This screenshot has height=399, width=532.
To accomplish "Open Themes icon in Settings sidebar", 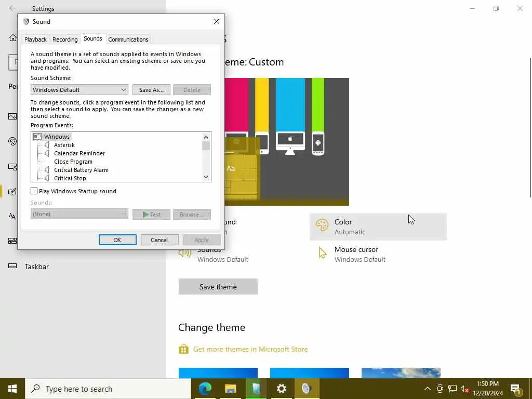I will click(12, 192).
